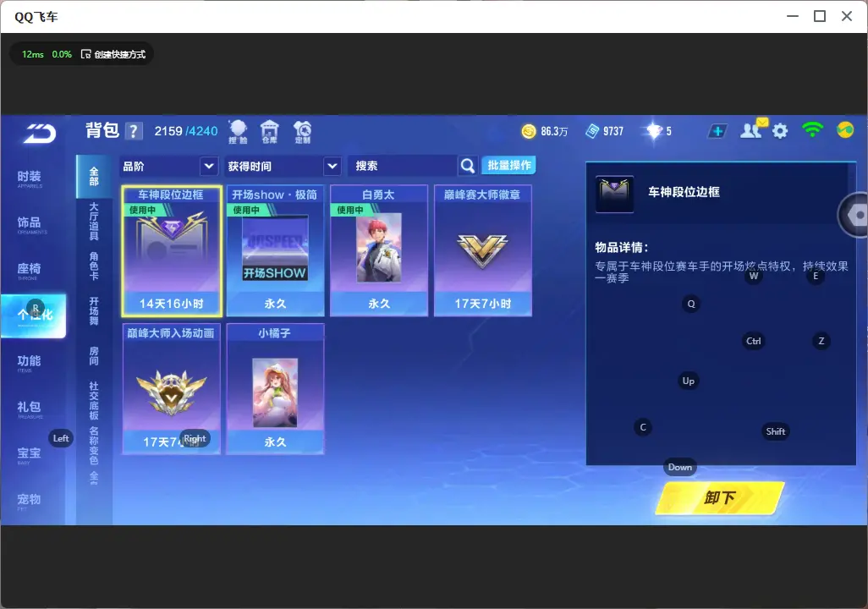Click the 物品详情 heading in details
Viewport: 868px width, 609px height.
click(x=621, y=248)
